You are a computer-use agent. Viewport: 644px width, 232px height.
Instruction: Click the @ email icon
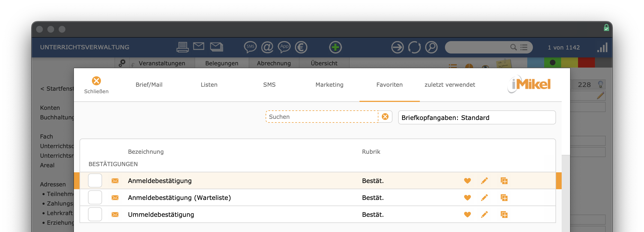coord(267,47)
